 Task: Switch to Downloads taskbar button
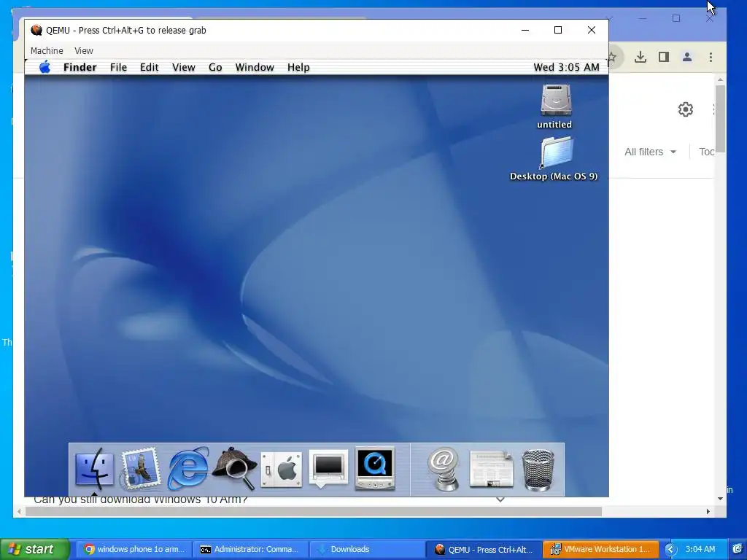(x=367, y=550)
